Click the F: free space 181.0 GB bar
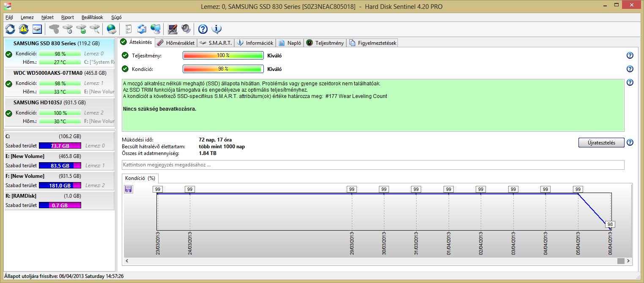Viewport: 644px width, 283px height. point(60,185)
